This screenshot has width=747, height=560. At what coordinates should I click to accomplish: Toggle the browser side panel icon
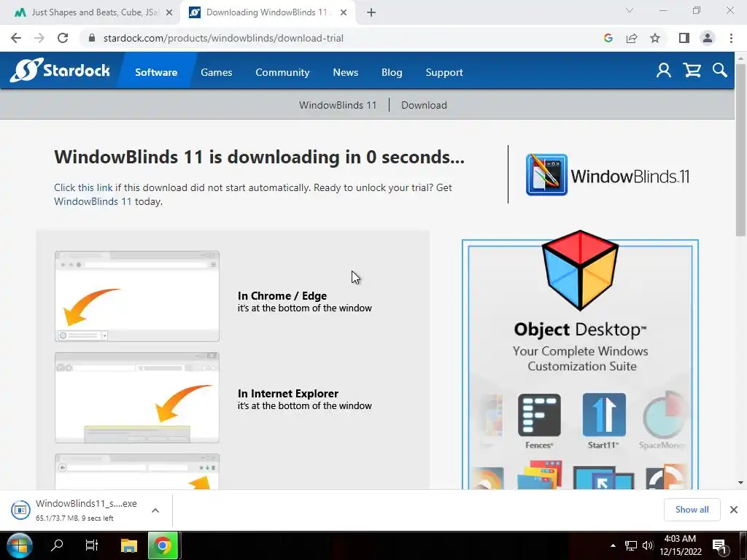point(684,38)
